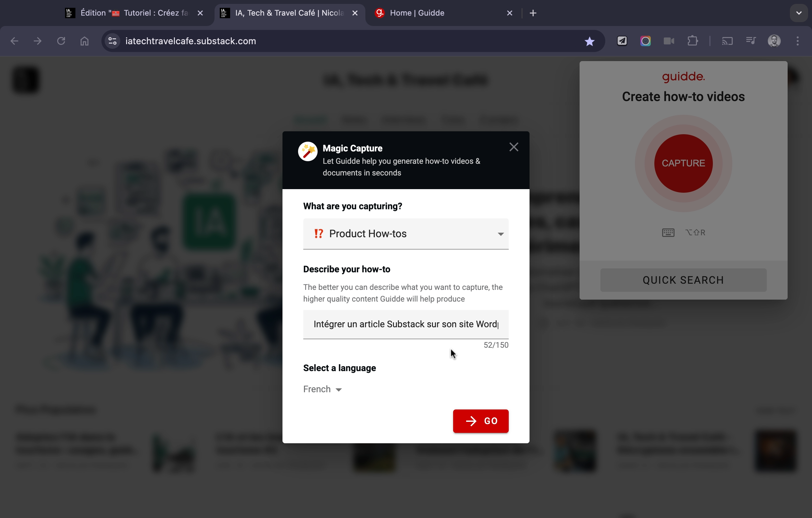Click the bookmark star icon in address bar
812x518 pixels.
(x=589, y=41)
